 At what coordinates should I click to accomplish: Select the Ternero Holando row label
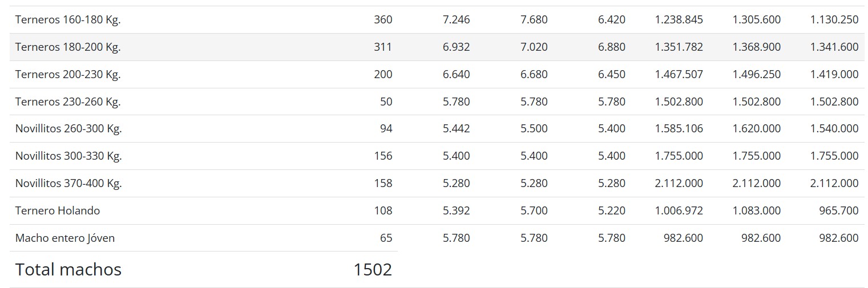(58, 211)
